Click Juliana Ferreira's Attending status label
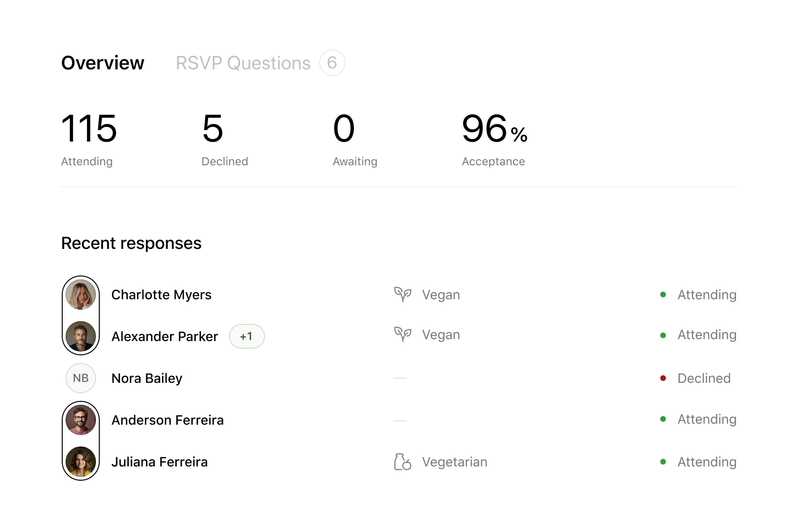 click(707, 462)
